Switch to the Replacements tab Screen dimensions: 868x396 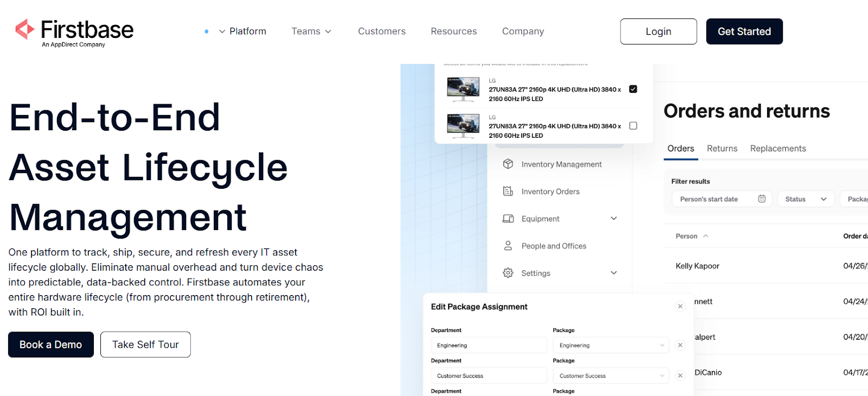click(778, 149)
